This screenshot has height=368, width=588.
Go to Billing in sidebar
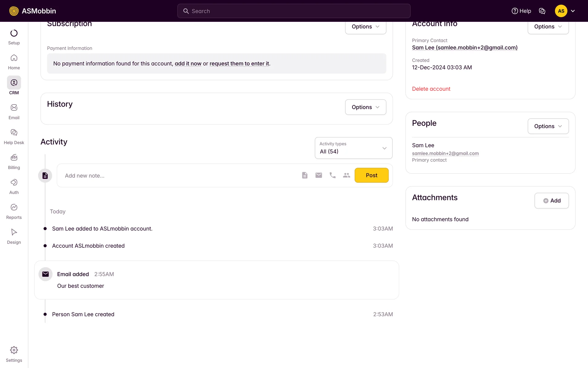14,162
